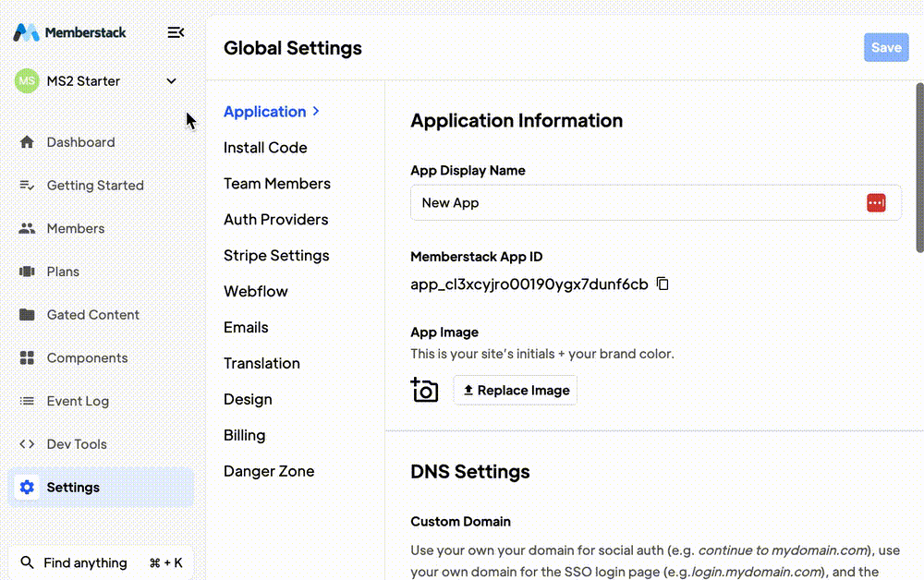Open Getting Started page
The image size is (924, 580).
[x=95, y=186]
